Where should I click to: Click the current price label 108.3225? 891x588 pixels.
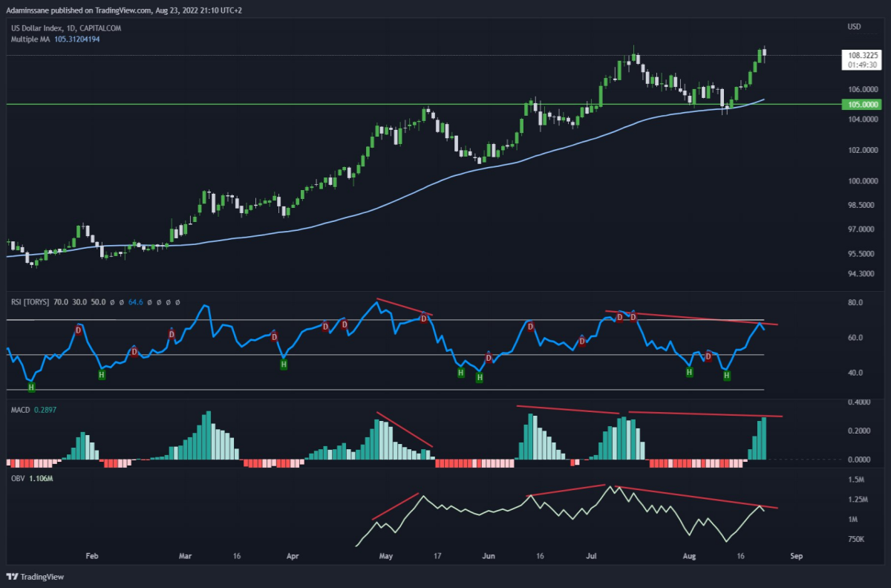click(863, 55)
